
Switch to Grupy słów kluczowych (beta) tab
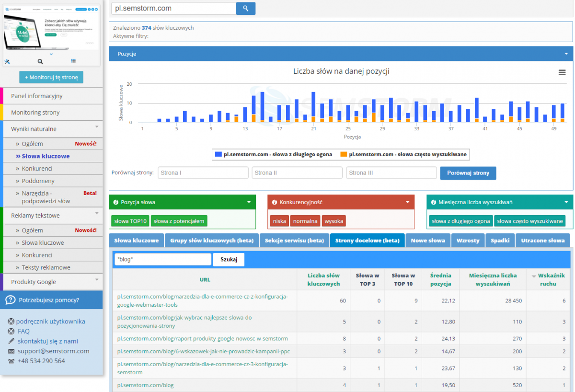(212, 241)
